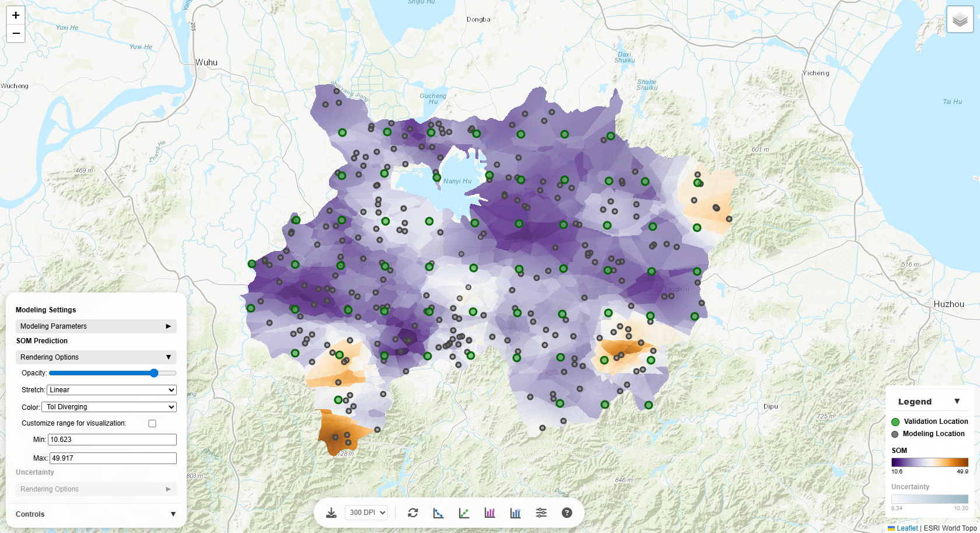
Task: Click the Min value input field
Action: 112,440
